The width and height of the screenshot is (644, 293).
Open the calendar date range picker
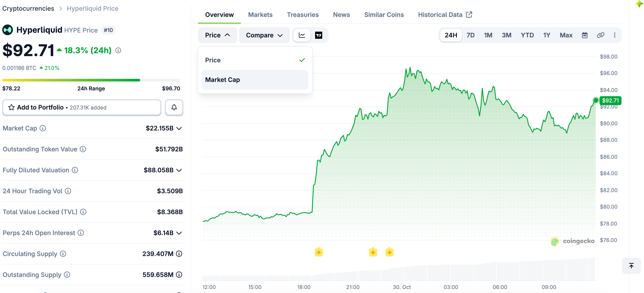(585, 35)
